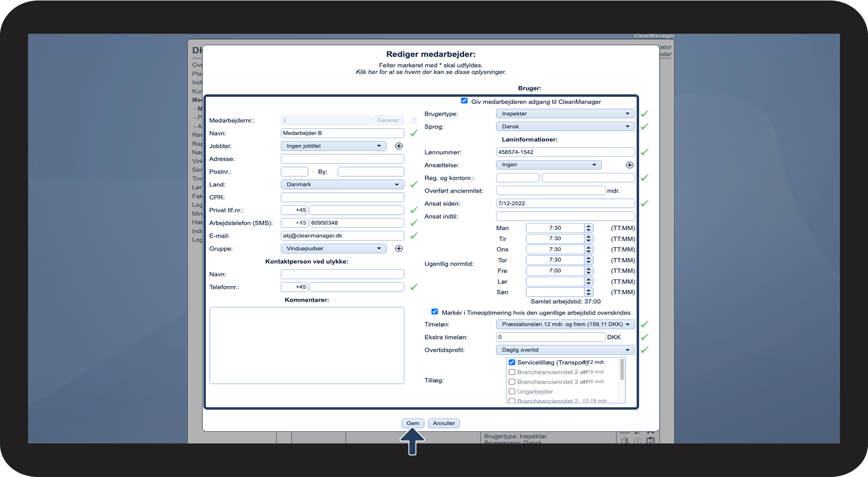Viewport: 868px width, 477px height.
Task: Click the By input field
Action: [x=371, y=171]
